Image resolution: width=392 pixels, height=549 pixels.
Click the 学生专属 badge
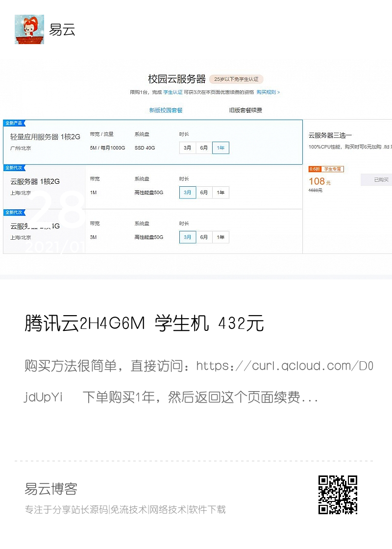click(333, 169)
